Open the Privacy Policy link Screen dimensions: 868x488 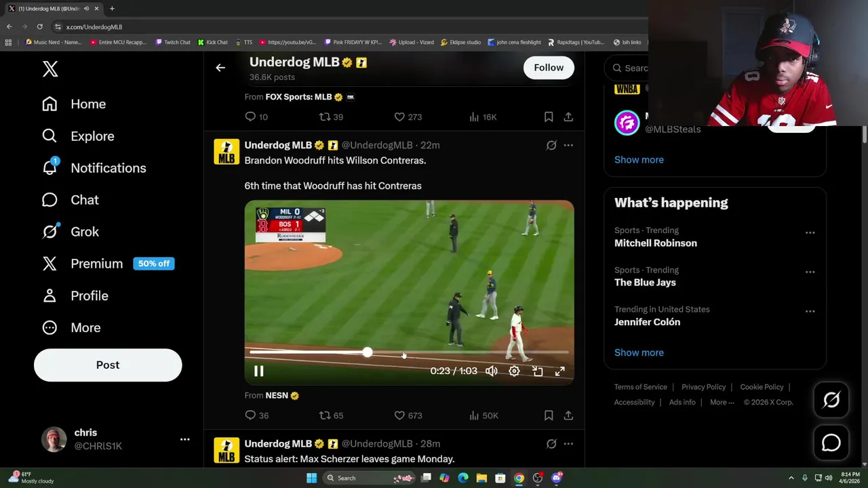(x=704, y=387)
